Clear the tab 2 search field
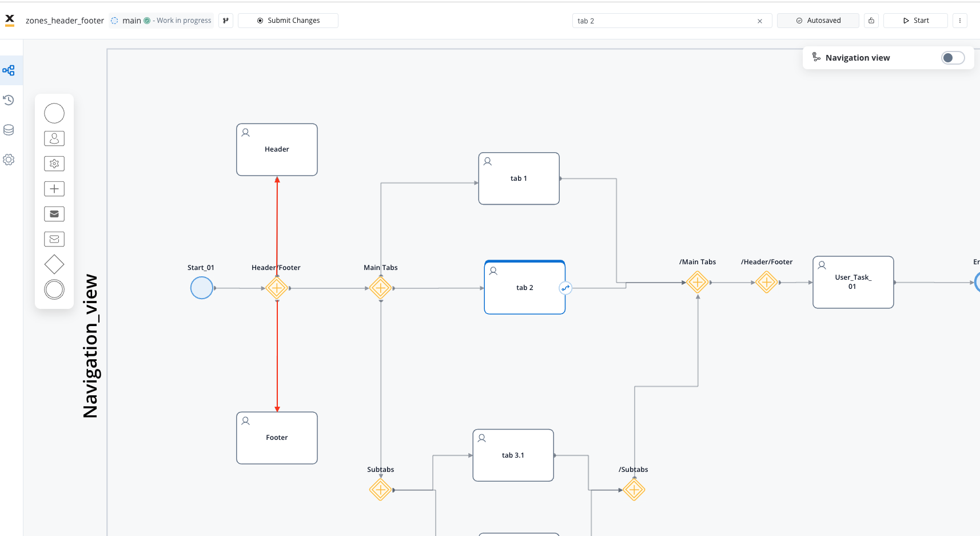This screenshot has width=980, height=536. pos(760,21)
